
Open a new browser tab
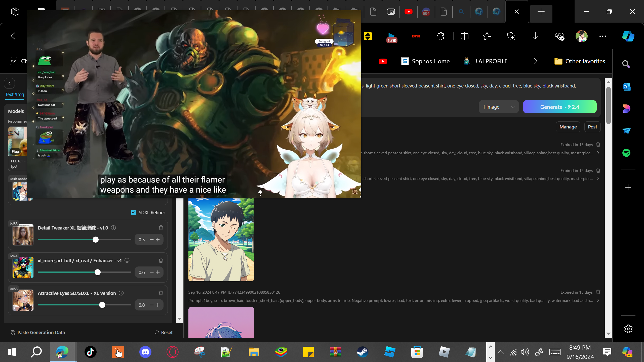tap(541, 12)
